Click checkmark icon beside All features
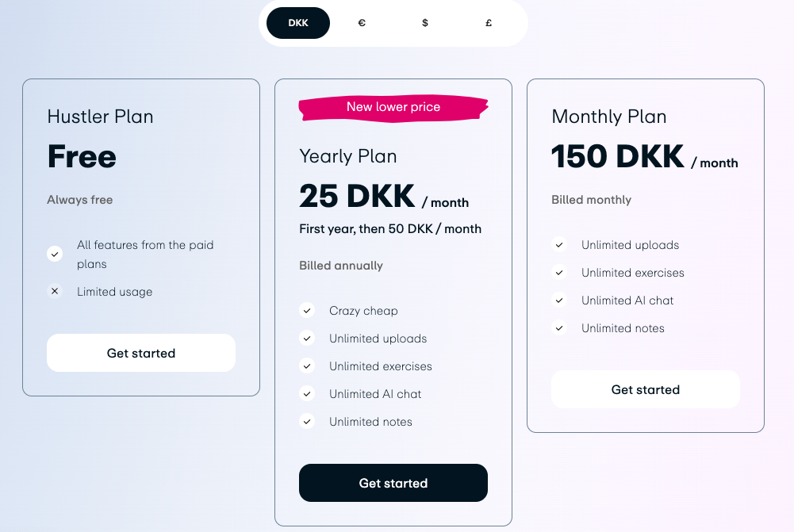The image size is (794, 532). click(x=55, y=254)
